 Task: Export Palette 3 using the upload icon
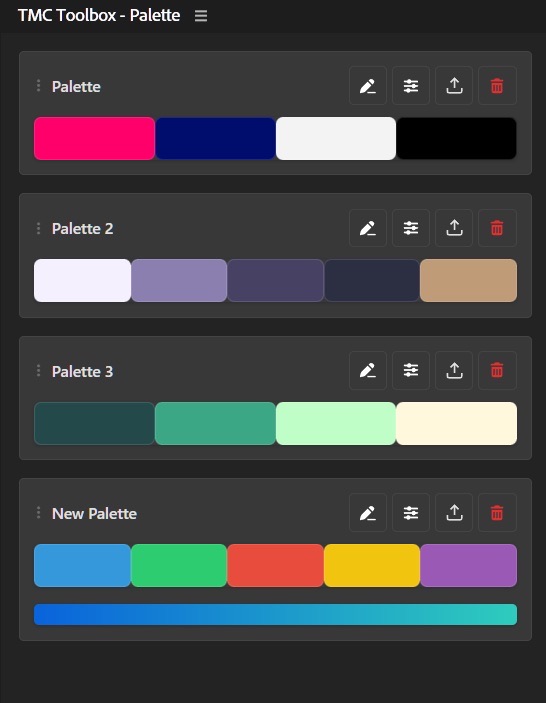[x=454, y=370]
